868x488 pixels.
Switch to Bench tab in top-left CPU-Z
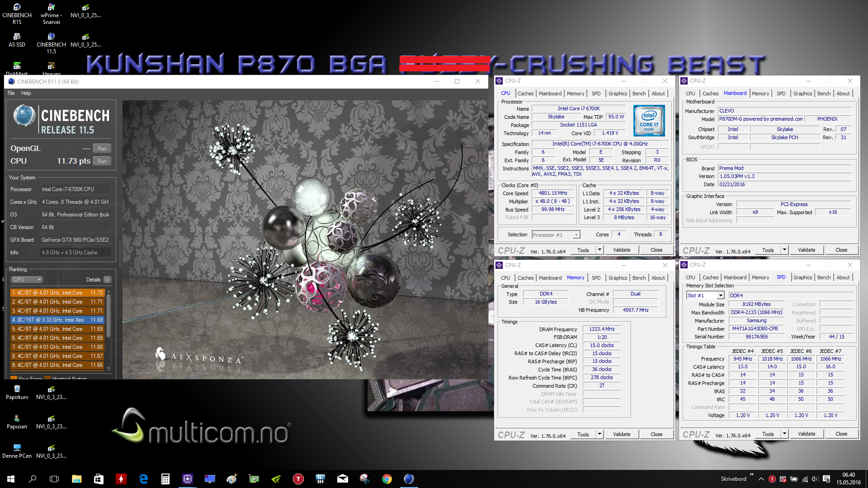[x=639, y=94]
